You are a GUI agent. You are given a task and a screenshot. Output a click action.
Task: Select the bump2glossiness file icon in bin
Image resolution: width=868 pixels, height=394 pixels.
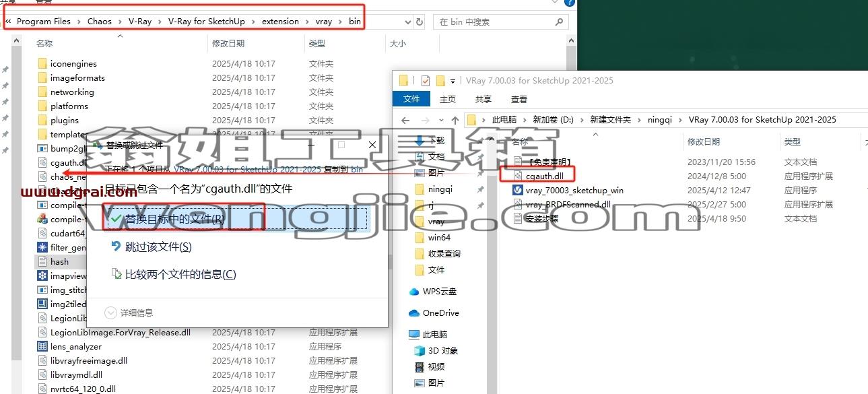pos(42,148)
